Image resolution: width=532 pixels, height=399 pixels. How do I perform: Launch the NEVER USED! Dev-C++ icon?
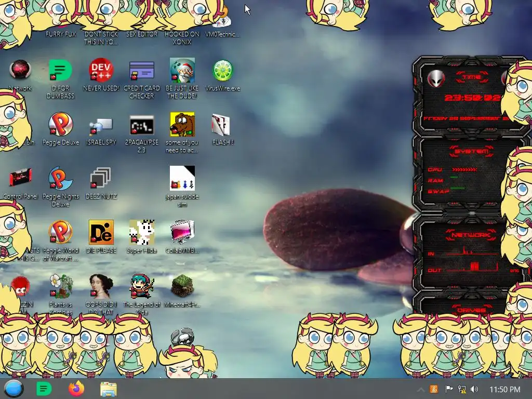[101, 71]
